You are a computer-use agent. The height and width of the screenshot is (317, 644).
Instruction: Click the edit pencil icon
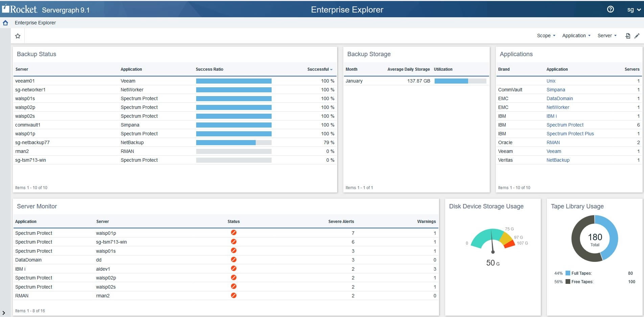point(637,36)
